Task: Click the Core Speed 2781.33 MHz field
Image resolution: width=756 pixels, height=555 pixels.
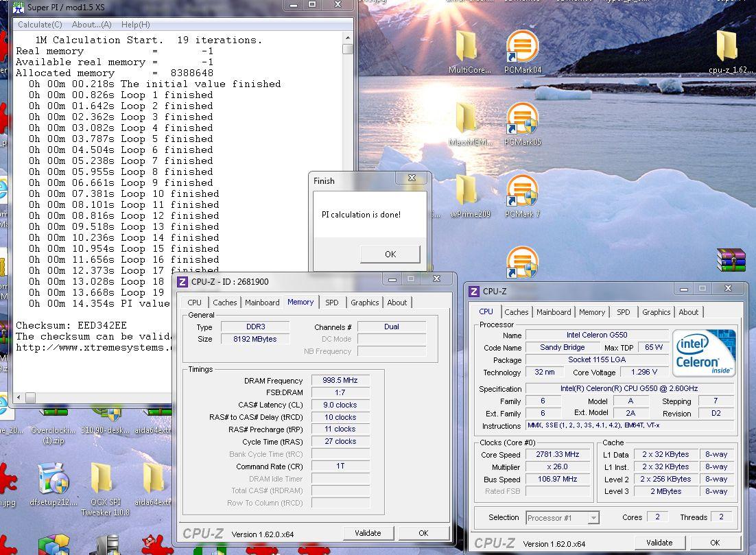Action: [557, 454]
